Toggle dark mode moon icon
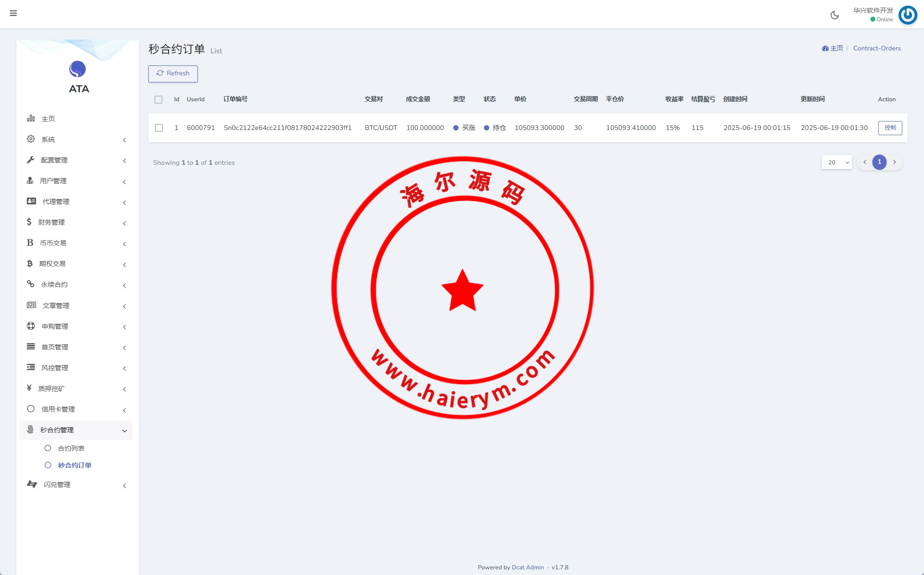Viewport: 924px width, 575px height. point(835,15)
